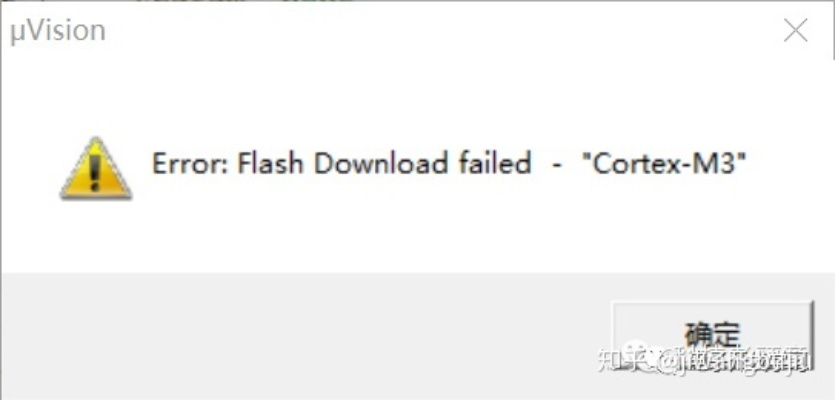Screen dimensions: 835x400
Task: Click the yellow warning triangle icon
Action: click(96, 168)
